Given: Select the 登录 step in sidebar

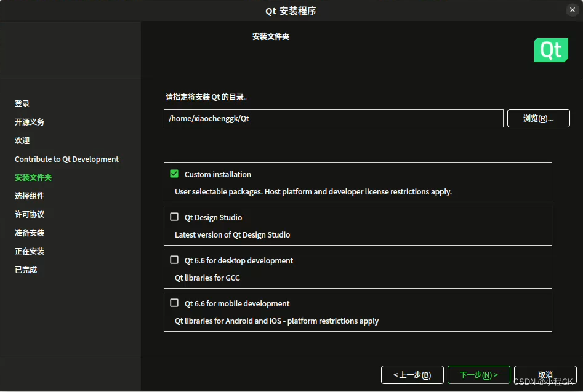Looking at the screenshot, I should (x=22, y=103).
